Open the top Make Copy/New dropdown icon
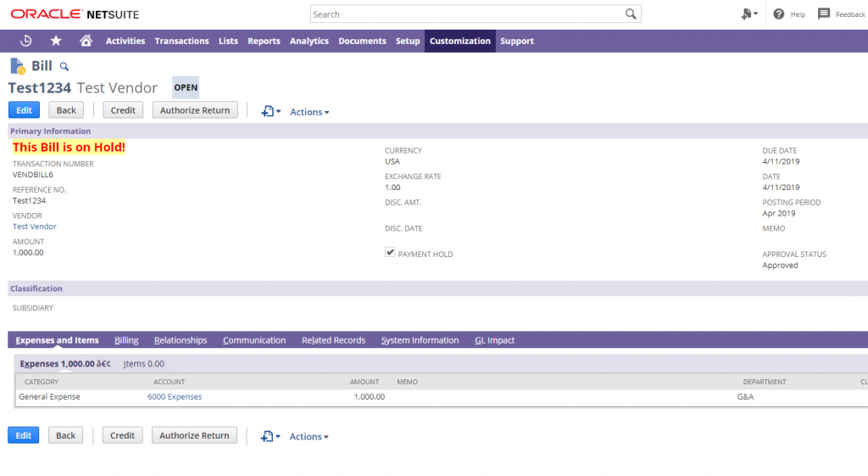Image resolution: width=868 pixels, height=476 pixels. [270, 111]
